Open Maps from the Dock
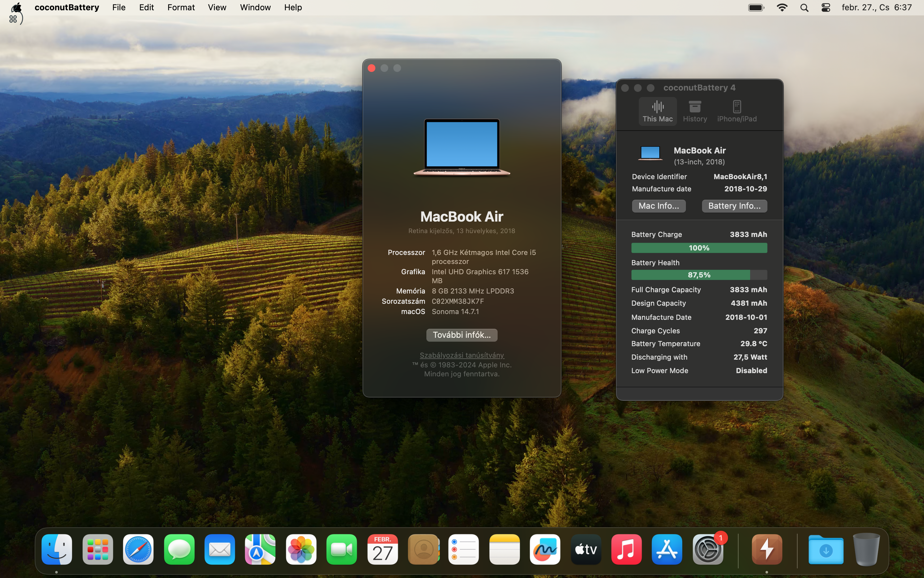 pos(261,549)
